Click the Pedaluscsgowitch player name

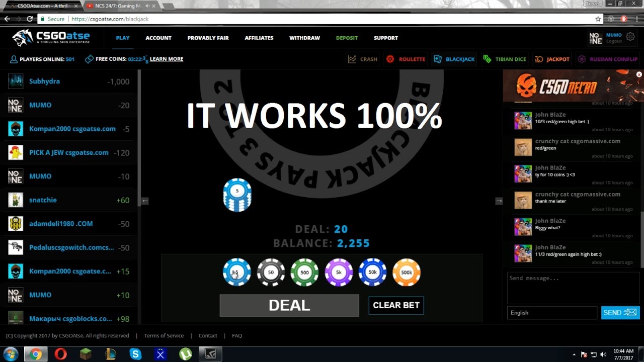coord(71,247)
